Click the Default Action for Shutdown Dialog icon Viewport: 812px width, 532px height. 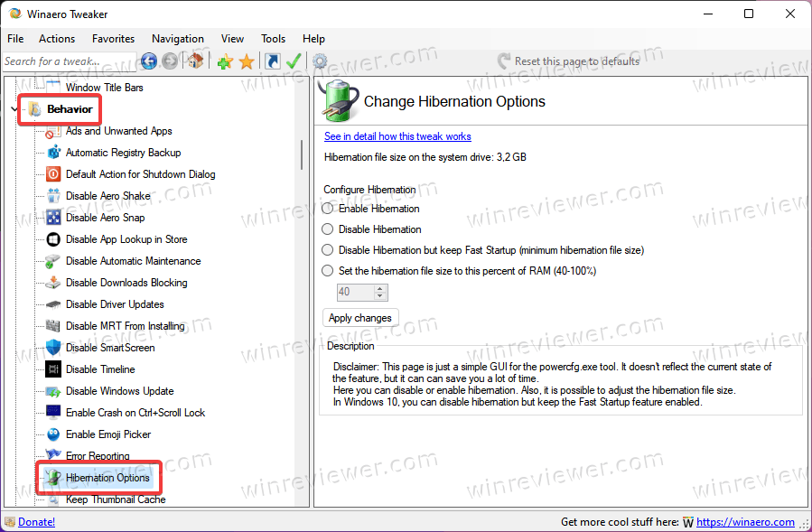tap(53, 174)
